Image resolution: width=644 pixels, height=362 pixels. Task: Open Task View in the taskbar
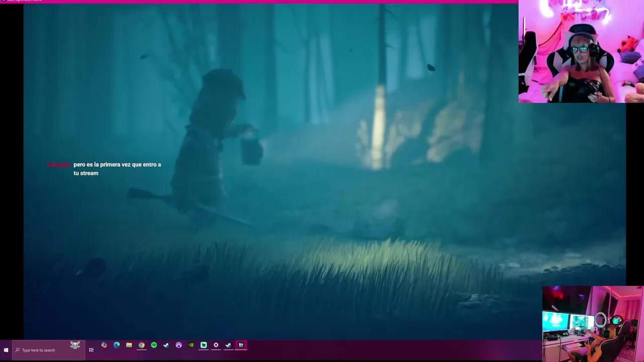click(x=91, y=350)
